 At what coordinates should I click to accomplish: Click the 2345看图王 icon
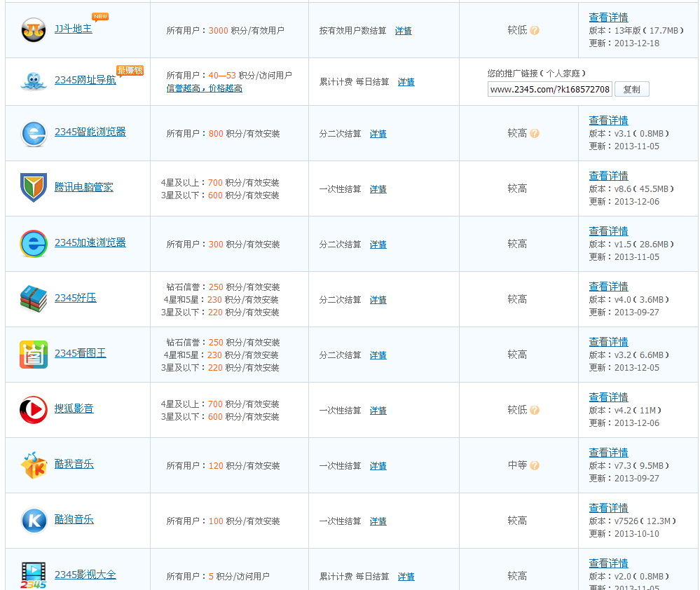[34, 355]
